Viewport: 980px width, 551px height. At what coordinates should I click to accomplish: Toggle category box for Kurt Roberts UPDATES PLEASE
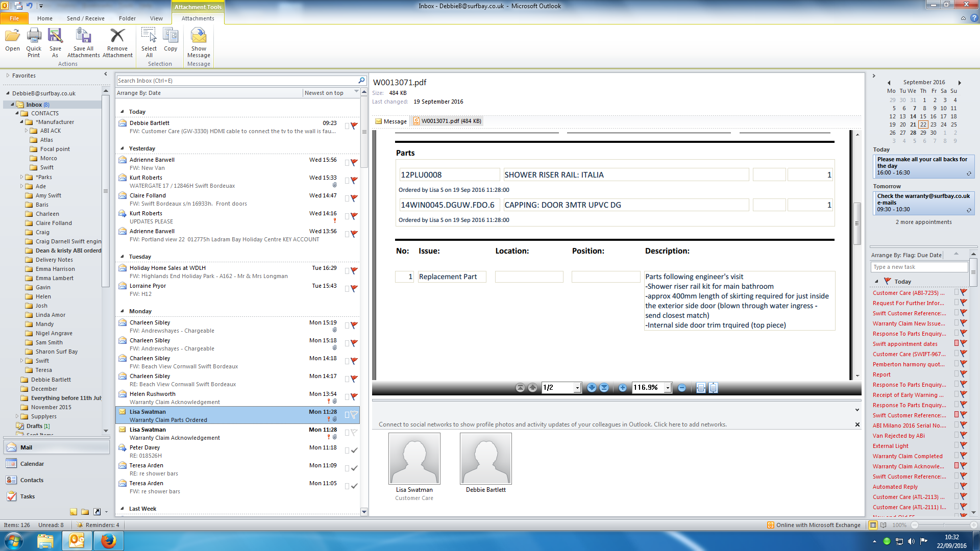coord(347,216)
